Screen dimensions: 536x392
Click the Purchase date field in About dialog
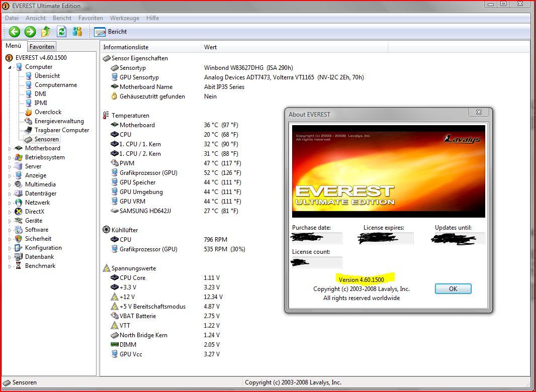(317, 238)
